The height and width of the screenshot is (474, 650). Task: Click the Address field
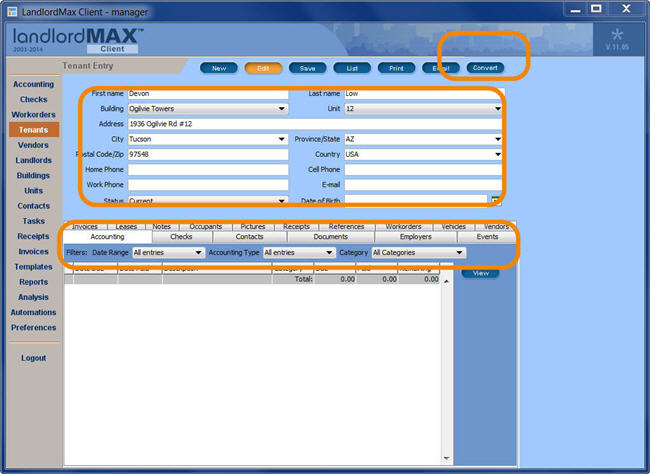[x=315, y=124]
